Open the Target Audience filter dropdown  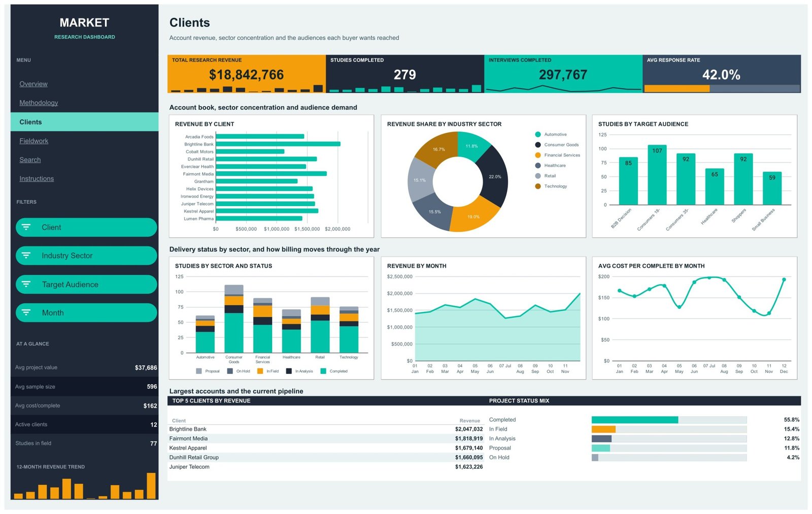pos(86,284)
